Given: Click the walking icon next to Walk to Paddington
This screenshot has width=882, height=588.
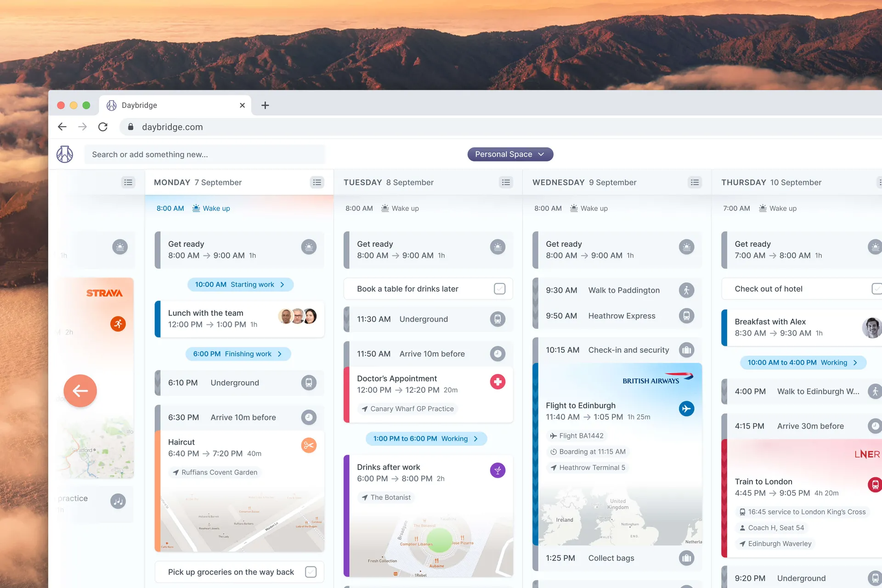Looking at the screenshot, I should coord(686,290).
